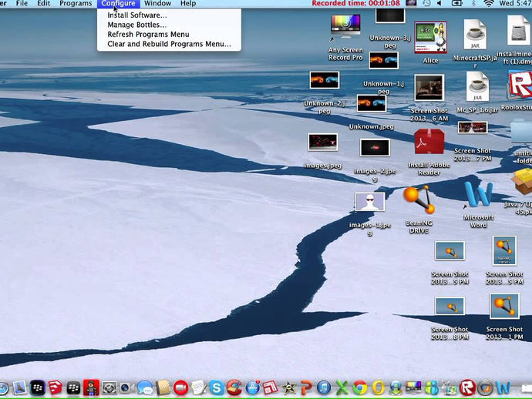Select the images-1.jpeg thumbnail

(370, 203)
